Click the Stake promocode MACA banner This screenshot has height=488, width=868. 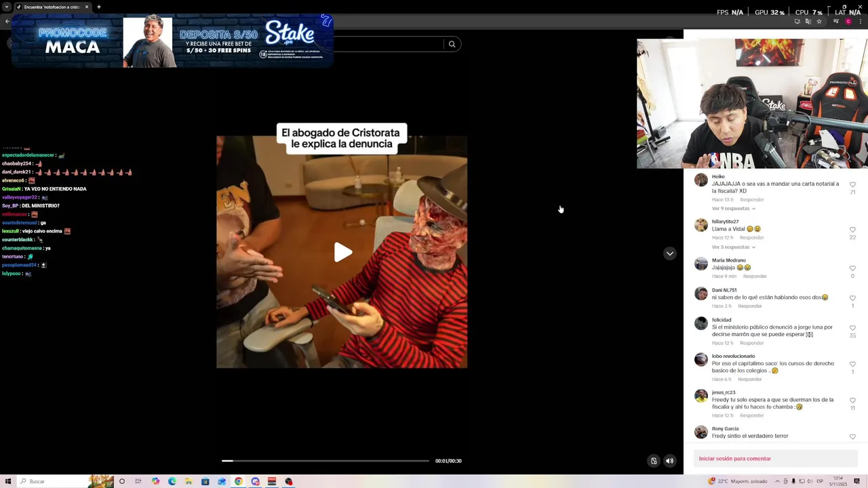point(172,41)
